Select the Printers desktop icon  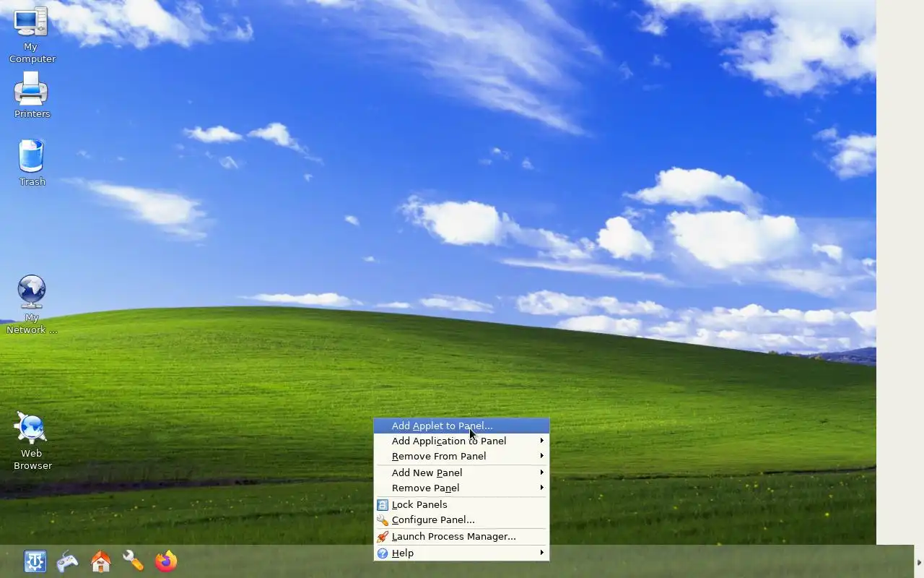31,95
